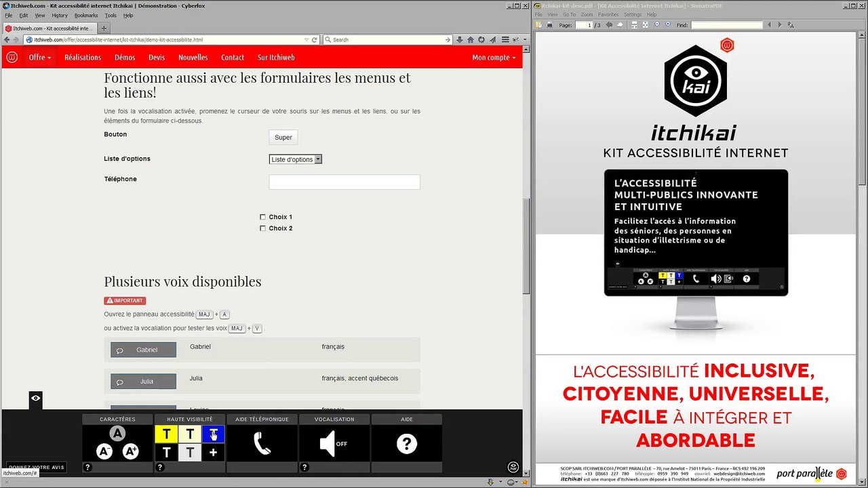Expand the Offre dropdown menu

(39, 58)
